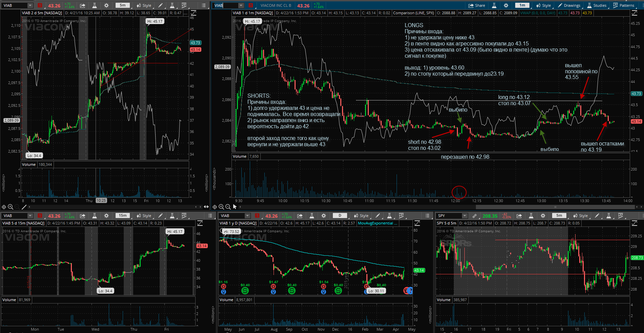The height and width of the screenshot is (333, 644).
Task: Open settings gear in the main 1m chart toolbar
Action: (x=506, y=5)
